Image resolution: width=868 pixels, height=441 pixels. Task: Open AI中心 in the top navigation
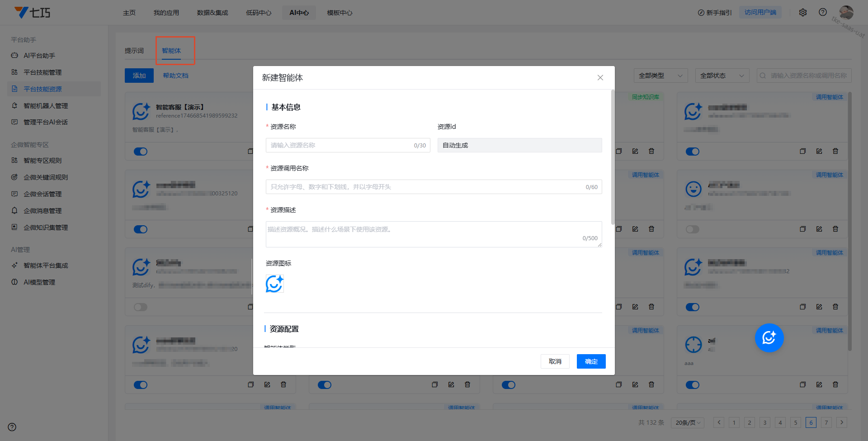pyautogui.click(x=299, y=13)
